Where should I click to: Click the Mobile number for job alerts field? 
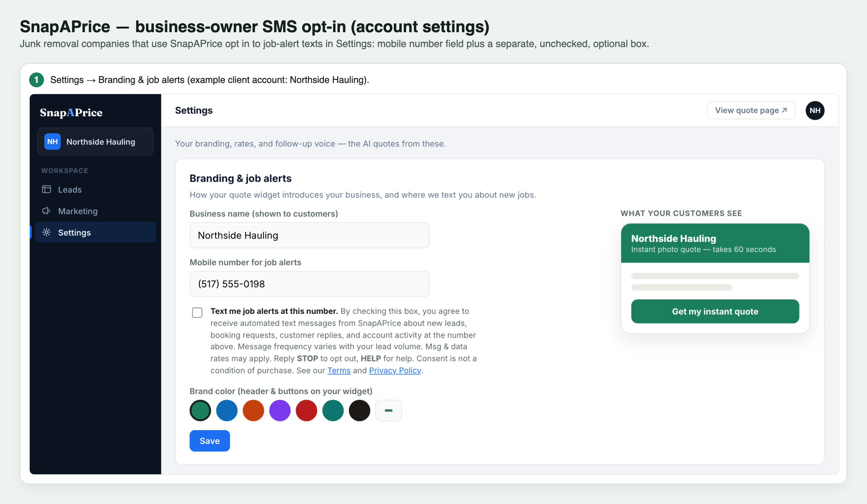pyautogui.click(x=309, y=284)
